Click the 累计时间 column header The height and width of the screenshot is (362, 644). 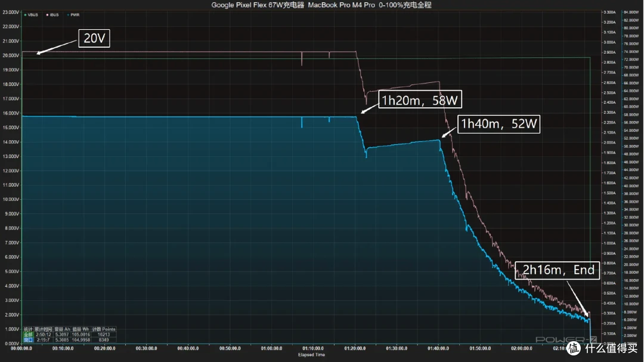(43, 329)
